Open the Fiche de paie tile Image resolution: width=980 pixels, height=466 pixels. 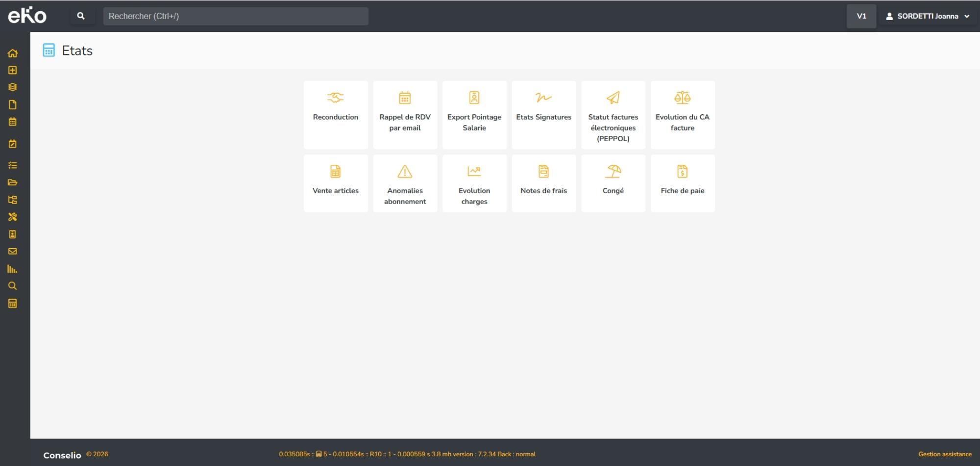tap(683, 183)
